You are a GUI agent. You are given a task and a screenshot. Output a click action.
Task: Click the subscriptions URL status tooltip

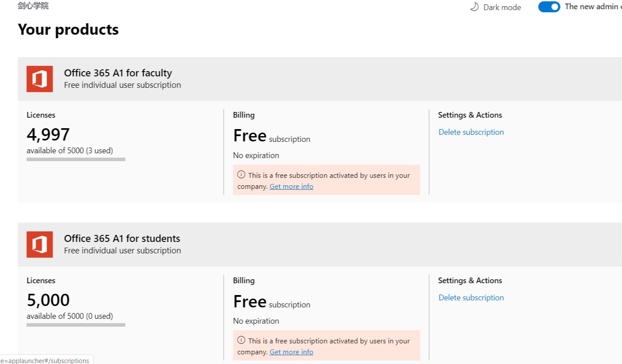(46, 360)
